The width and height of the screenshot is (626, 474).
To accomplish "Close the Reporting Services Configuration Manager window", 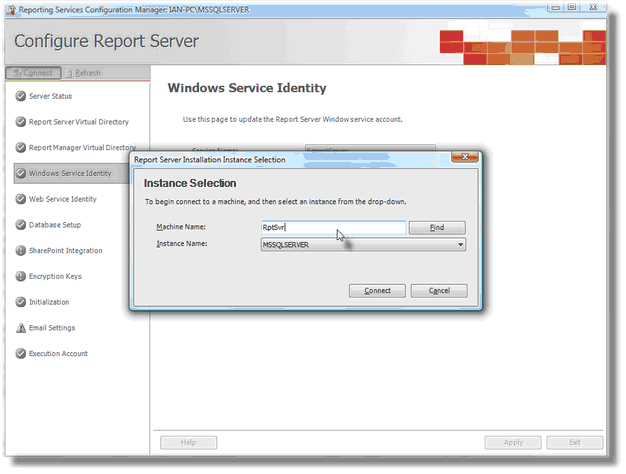I will click(x=593, y=7).
